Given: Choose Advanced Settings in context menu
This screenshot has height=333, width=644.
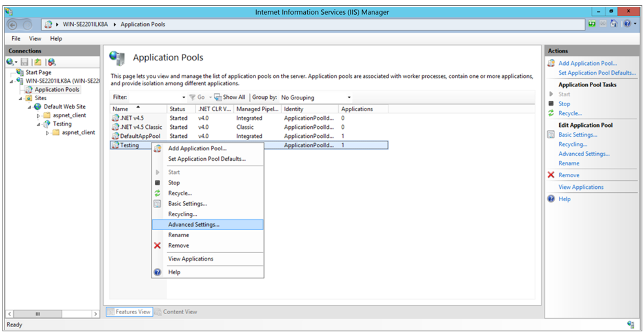Looking at the screenshot, I should [x=208, y=225].
